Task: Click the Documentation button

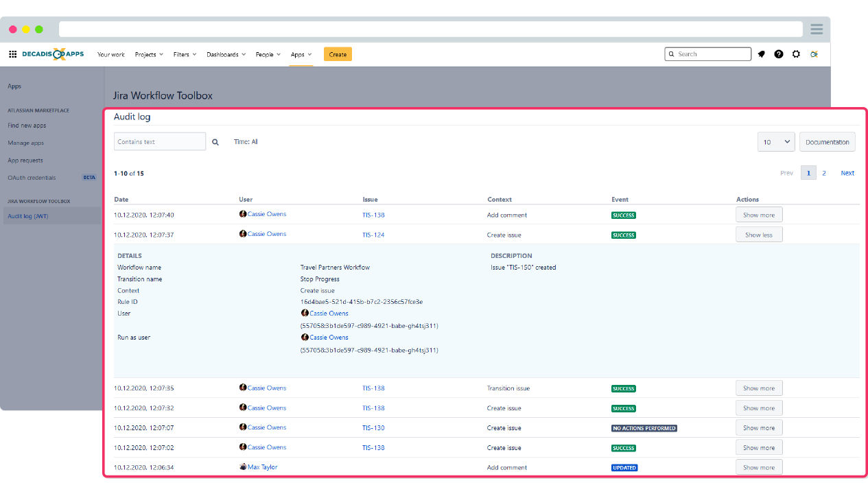Action: tap(827, 142)
